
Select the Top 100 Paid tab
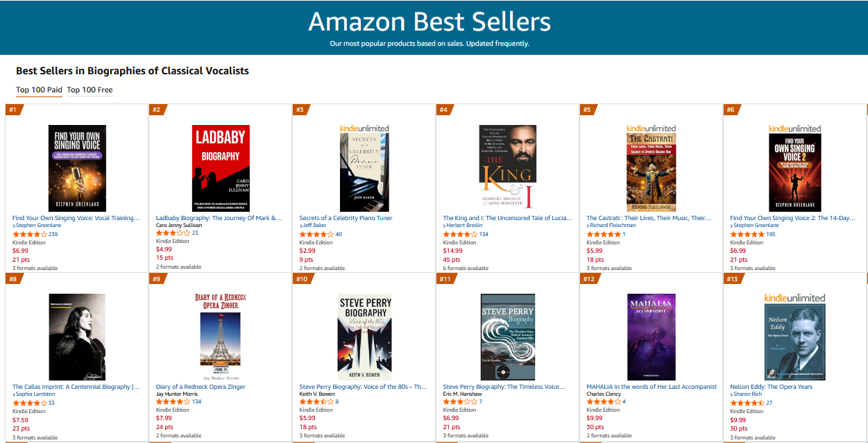point(39,90)
